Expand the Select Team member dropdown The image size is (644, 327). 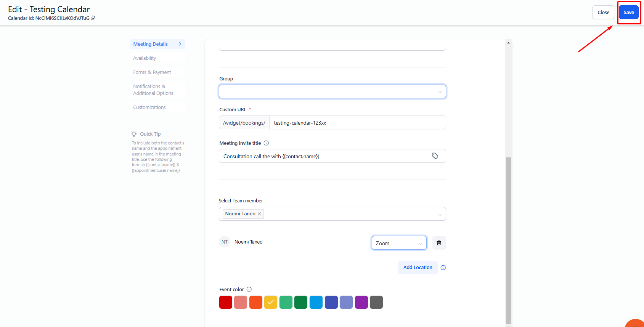click(x=440, y=214)
